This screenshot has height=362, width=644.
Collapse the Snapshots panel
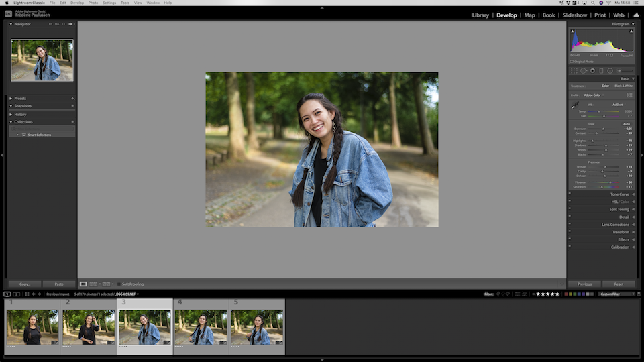point(11,106)
